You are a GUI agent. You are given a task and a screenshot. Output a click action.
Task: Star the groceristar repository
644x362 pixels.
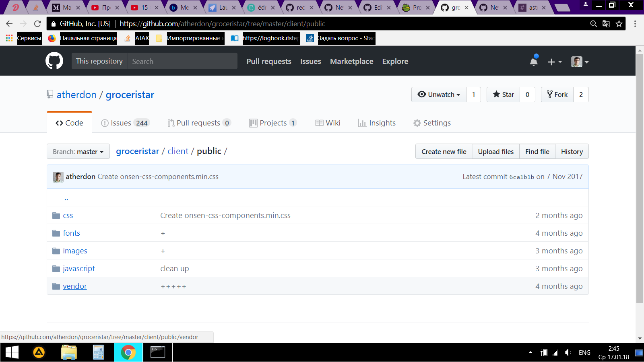tap(503, 95)
